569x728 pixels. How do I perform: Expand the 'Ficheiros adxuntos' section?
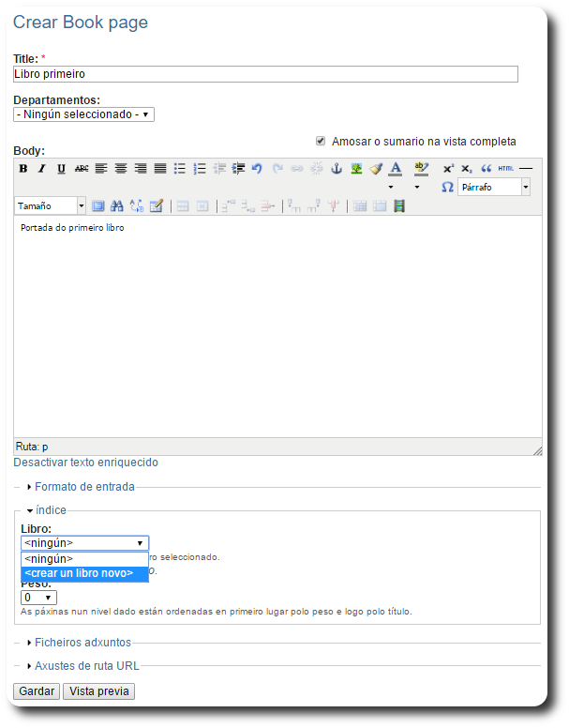point(82,643)
